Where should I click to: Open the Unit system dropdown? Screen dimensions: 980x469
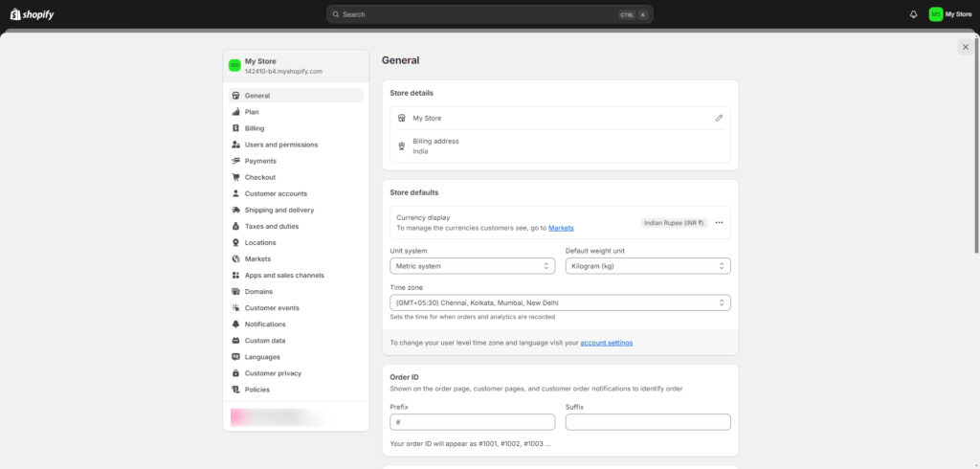coord(472,266)
